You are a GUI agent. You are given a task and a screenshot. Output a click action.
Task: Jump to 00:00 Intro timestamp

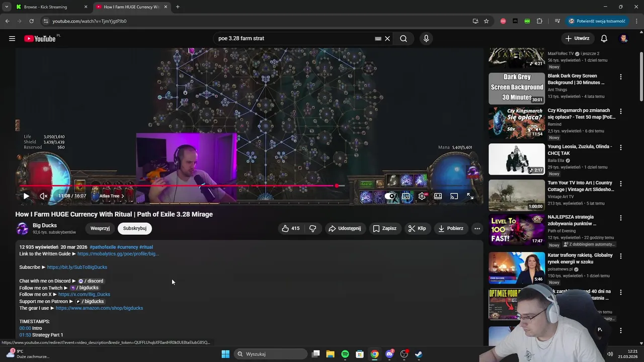25,328
